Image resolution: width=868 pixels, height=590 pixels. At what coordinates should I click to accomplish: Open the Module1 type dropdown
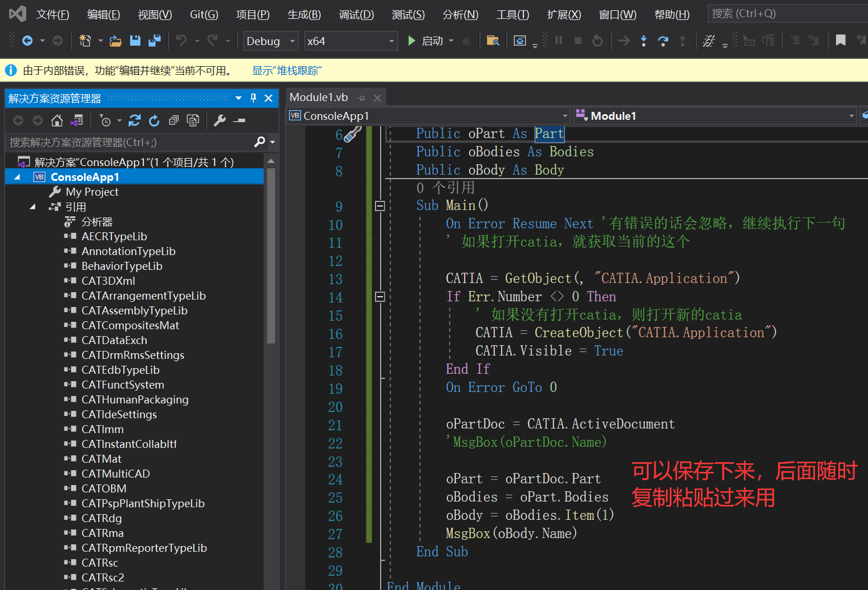coord(715,116)
